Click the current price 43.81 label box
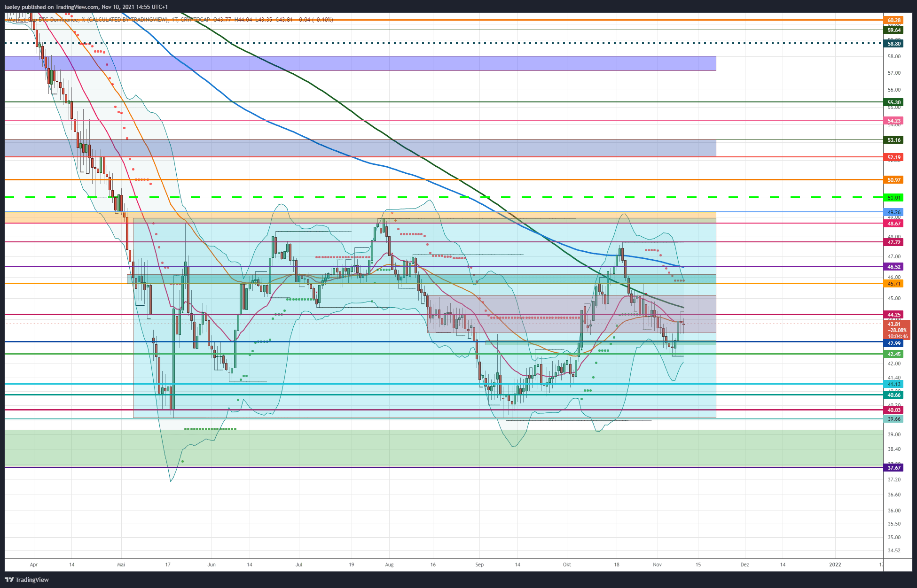This screenshot has height=588, width=917. (x=897, y=330)
